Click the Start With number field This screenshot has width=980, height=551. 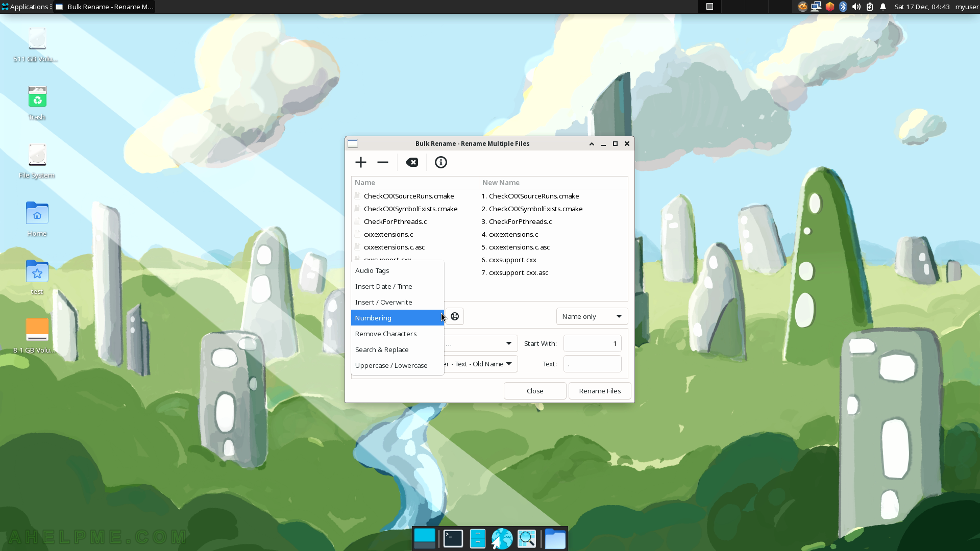click(x=592, y=343)
